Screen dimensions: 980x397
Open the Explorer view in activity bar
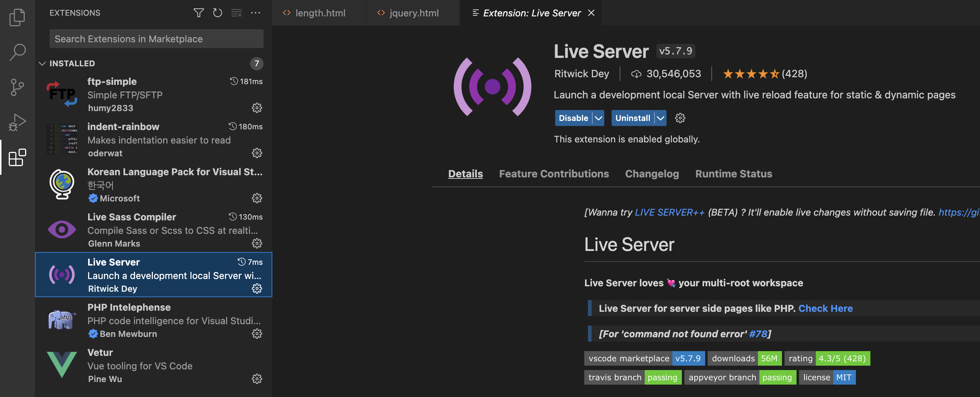[17, 17]
